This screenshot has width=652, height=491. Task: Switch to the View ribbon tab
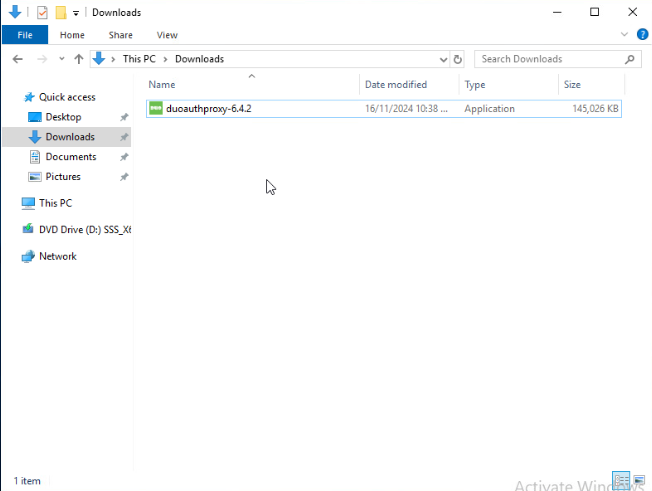pyautogui.click(x=167, y=35)
